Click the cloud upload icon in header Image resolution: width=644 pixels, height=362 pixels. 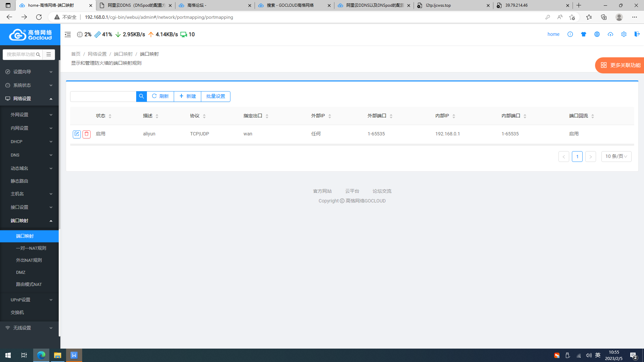(610, 34)
